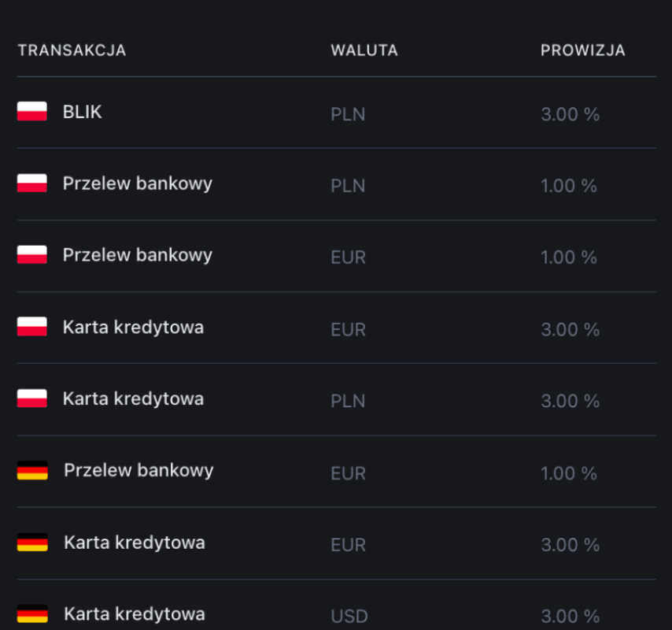Click the Polish flag on the Karta kredytowa EUR row
The height and width of the screenshot is (630, 672).
tap(32, 327)
